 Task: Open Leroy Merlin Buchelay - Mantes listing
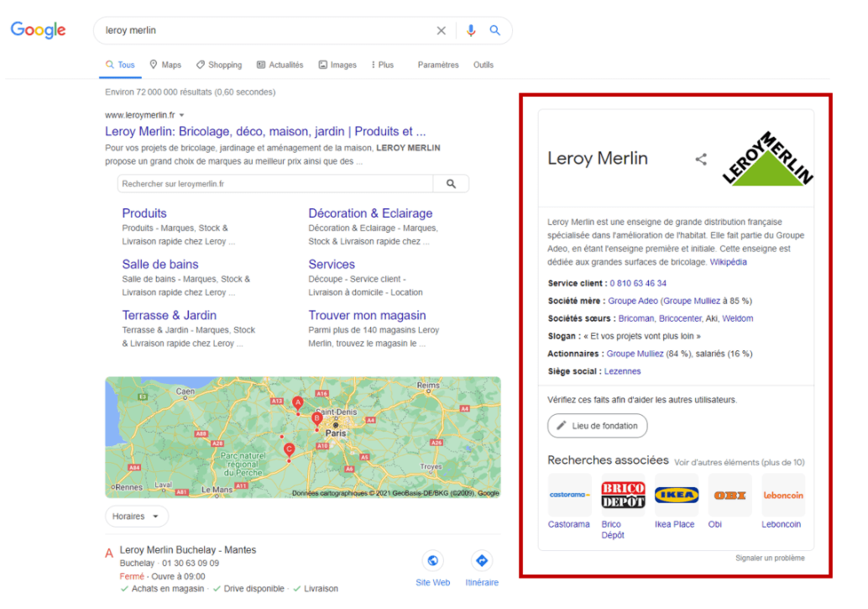[188, 549]
